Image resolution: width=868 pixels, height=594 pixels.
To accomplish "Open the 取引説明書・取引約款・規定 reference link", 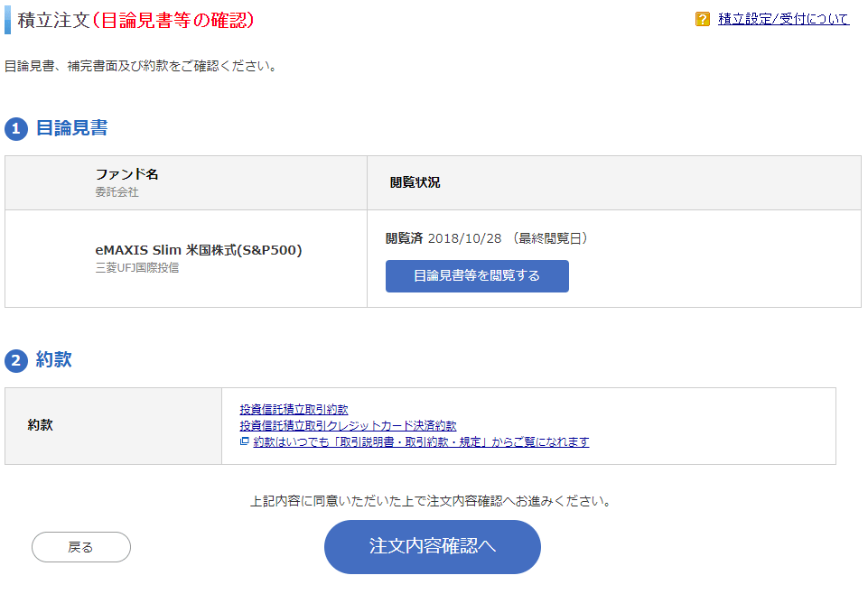I will [x=421, y=442].
